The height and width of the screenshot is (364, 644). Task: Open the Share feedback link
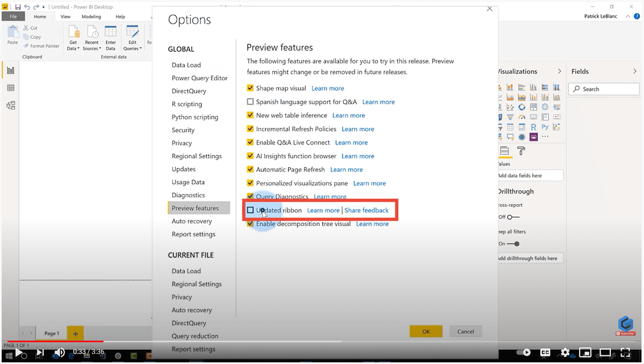[x=367, y=210]
